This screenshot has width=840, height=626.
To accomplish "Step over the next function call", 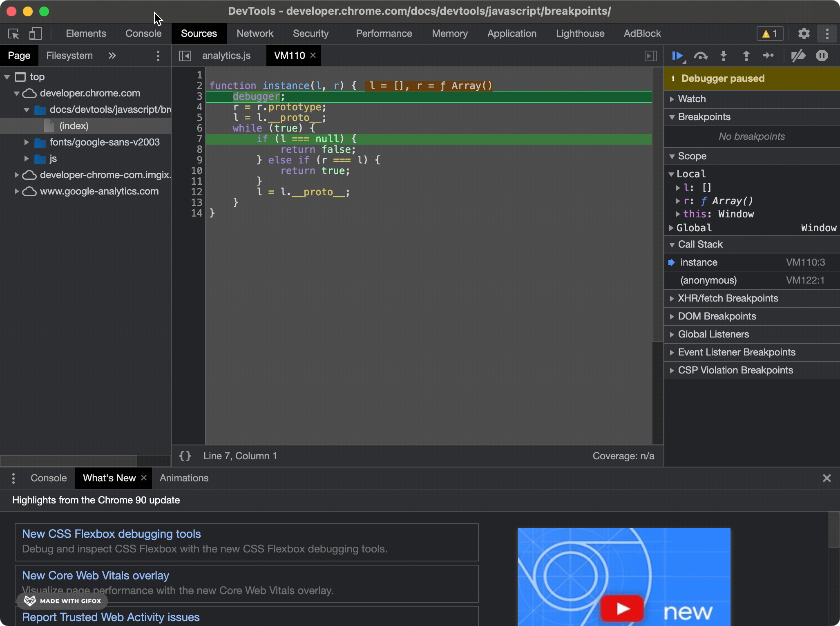I will [x=701, y=56].
